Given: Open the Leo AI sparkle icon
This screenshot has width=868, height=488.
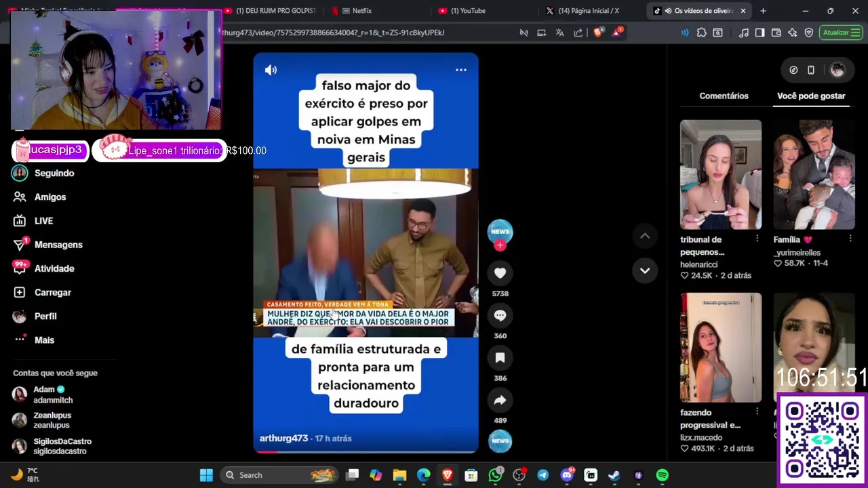Looking at the screenshot, I should (x=792, y=33).
